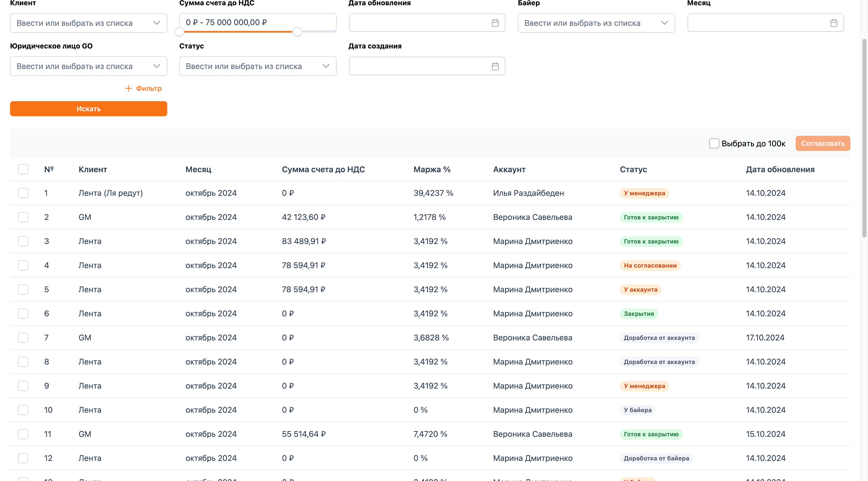
Task: Click amount 55 514,64 ₽ cell
Action: pos(304,434)
